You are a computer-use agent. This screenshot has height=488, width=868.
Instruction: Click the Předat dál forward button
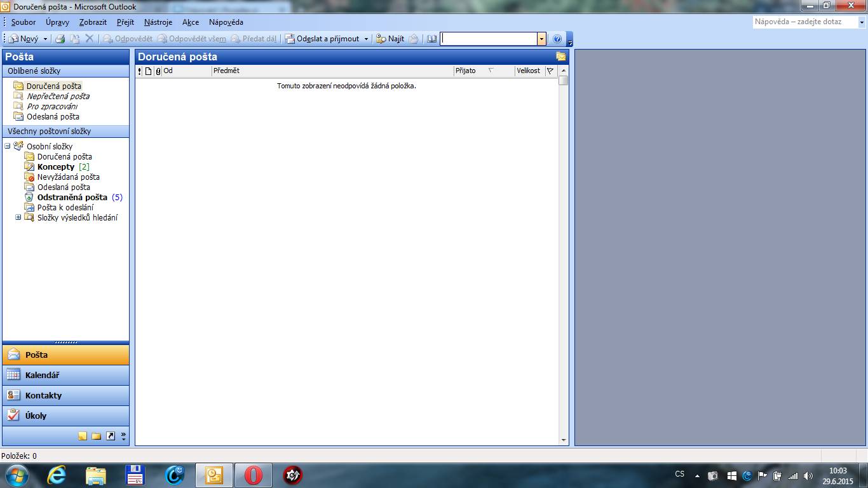pyautogui.click(x=254, y=39)
